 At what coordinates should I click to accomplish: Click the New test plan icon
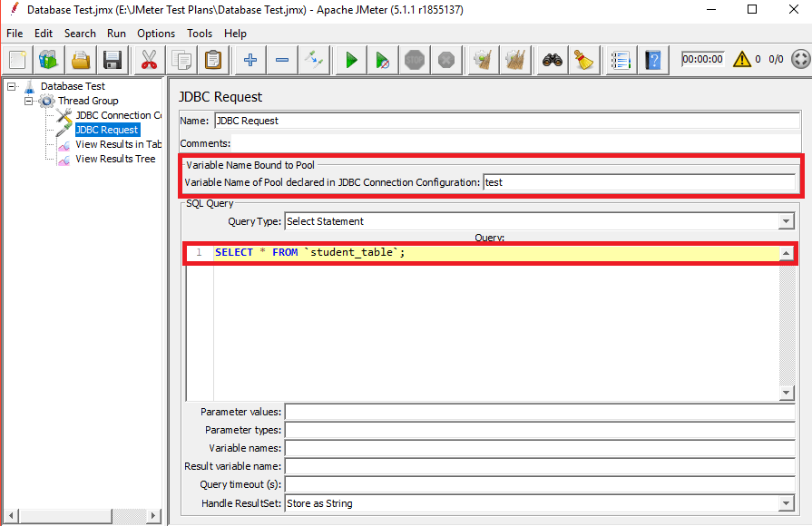coord(17,60)
